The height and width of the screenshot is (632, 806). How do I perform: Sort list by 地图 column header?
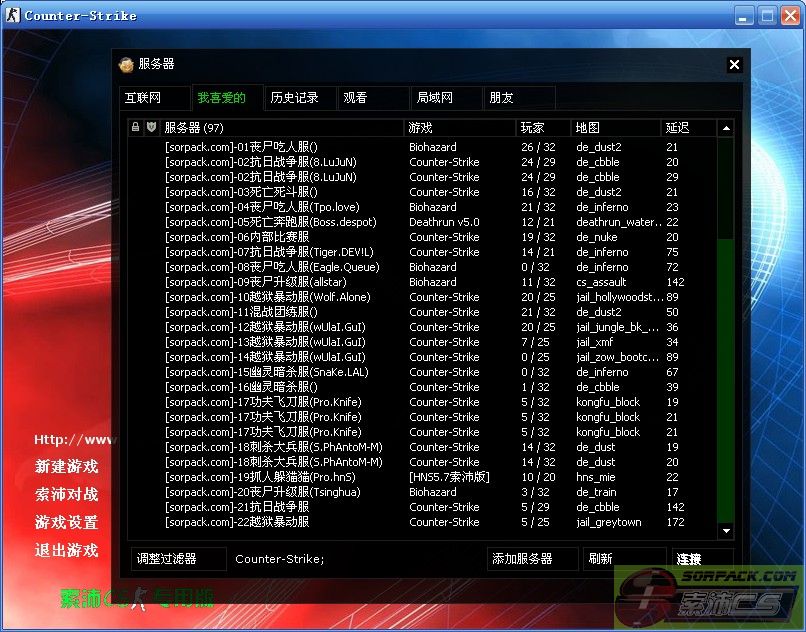click(x=616, y=128)
